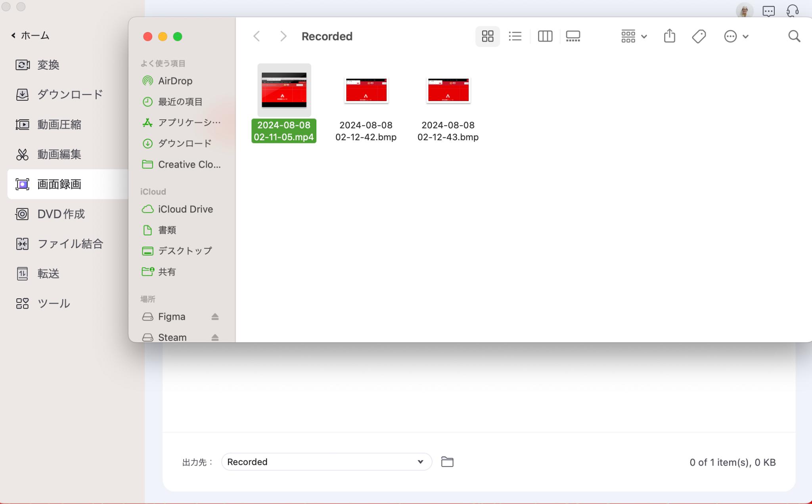The width and height of the screenshot is (812, 504).
Task: Click the 参照 (Browse) folder button
Action: pyautogui.click(x=447, y=462)
